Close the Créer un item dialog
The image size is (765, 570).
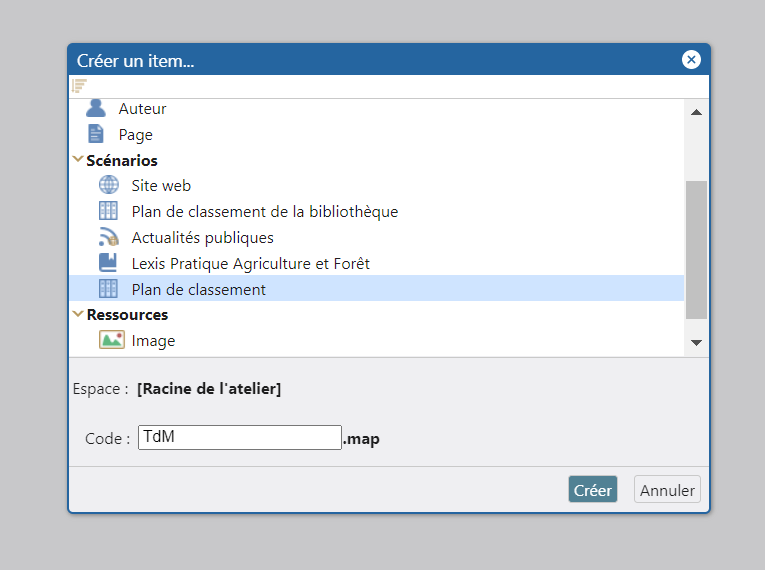[691, 60]
